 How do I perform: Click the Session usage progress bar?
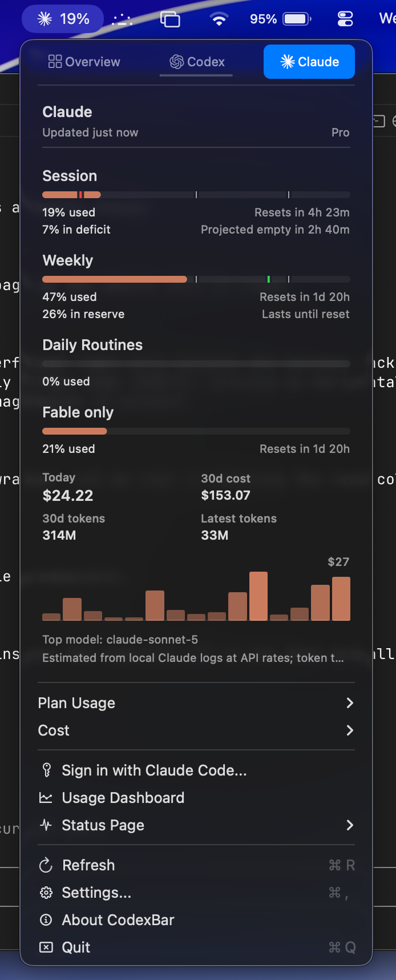coord(196,195)
